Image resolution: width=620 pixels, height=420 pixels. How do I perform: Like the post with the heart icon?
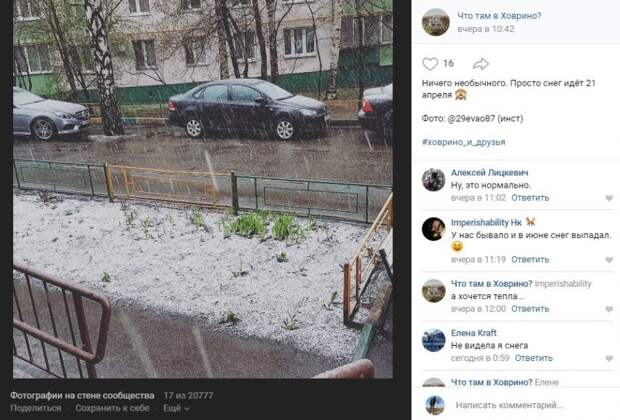coord(430,64)
